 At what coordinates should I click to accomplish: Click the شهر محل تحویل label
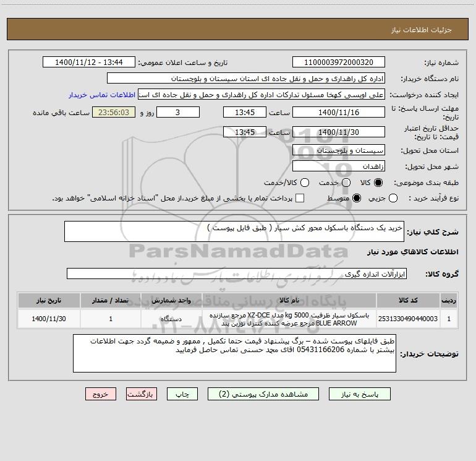pos(432,167)
